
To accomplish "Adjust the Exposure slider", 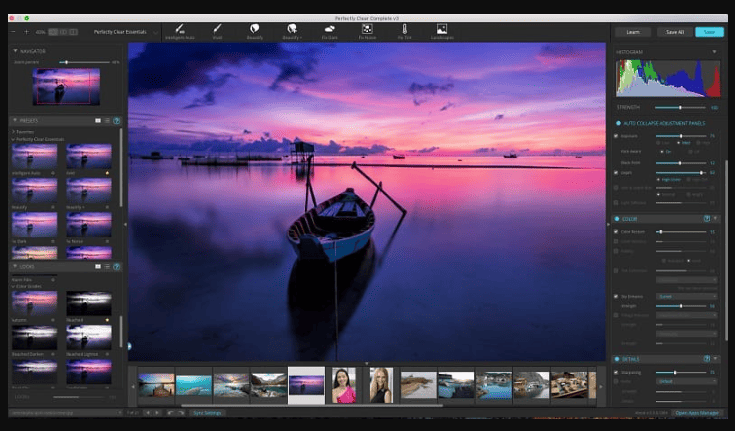I will click(681, 136).
